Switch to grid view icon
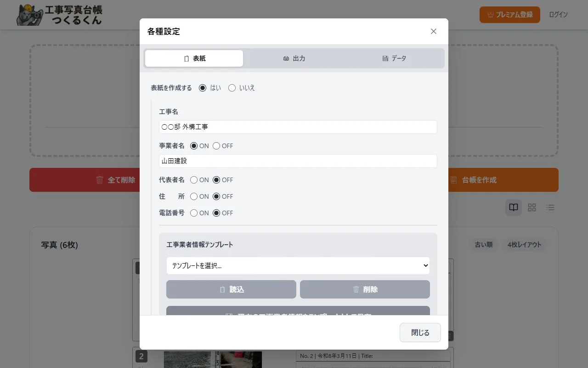The height and width of the screenshot is (368, 588). (531, 207)
